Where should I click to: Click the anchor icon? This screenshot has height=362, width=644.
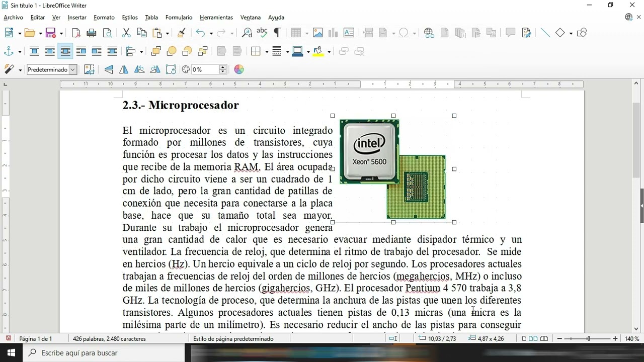pyautogui.click(x=9, y=51)
